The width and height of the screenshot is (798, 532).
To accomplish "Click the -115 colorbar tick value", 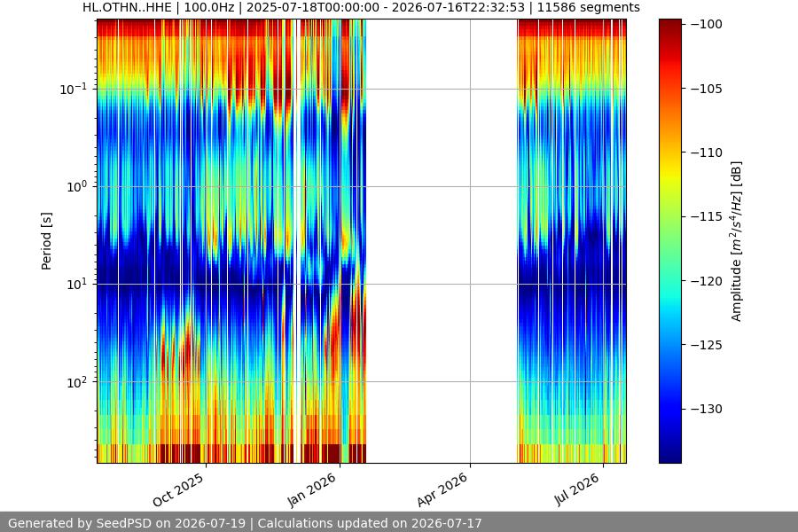I will [x=707, y=216].
